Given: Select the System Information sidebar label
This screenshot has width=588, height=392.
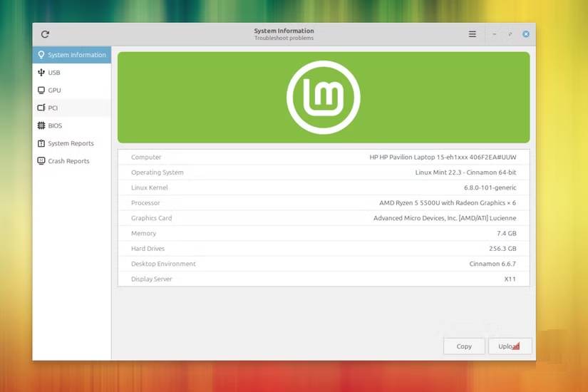Looking at the screenshot, I should [77, 55].
